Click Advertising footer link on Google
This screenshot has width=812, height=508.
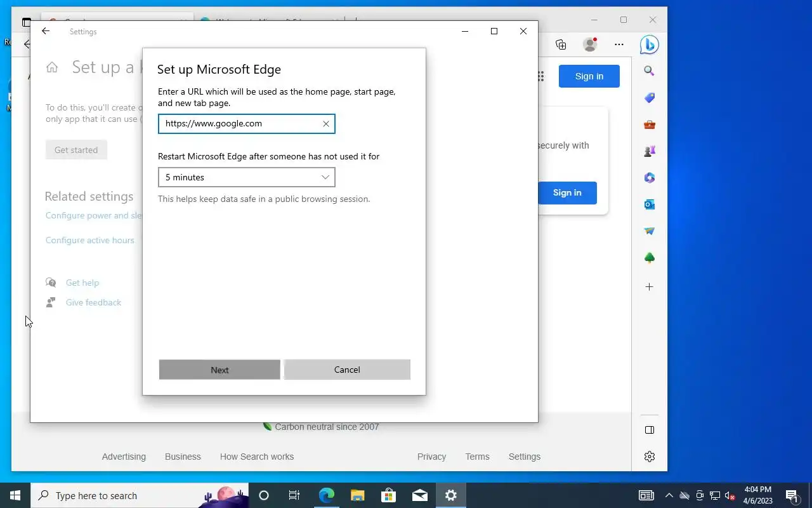coord(124,457)
